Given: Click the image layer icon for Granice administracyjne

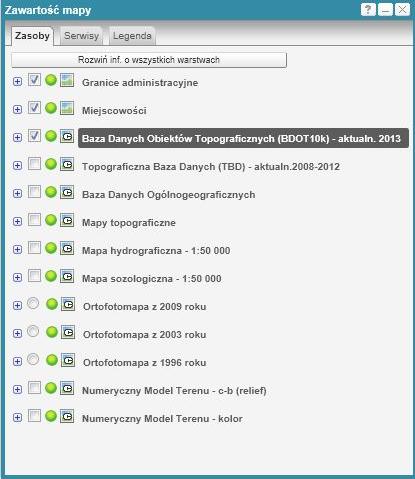Looking at the screenshot, I should (x=67, y=80).
